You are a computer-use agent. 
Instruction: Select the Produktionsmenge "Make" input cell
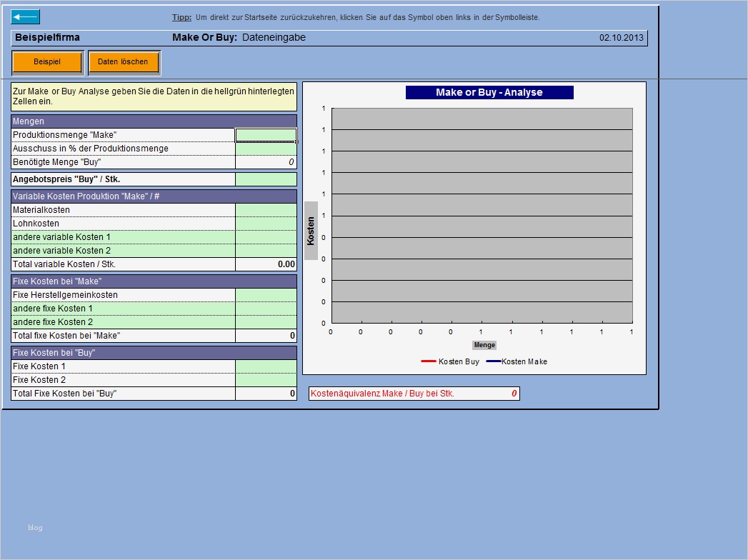(x=266, y=134)
